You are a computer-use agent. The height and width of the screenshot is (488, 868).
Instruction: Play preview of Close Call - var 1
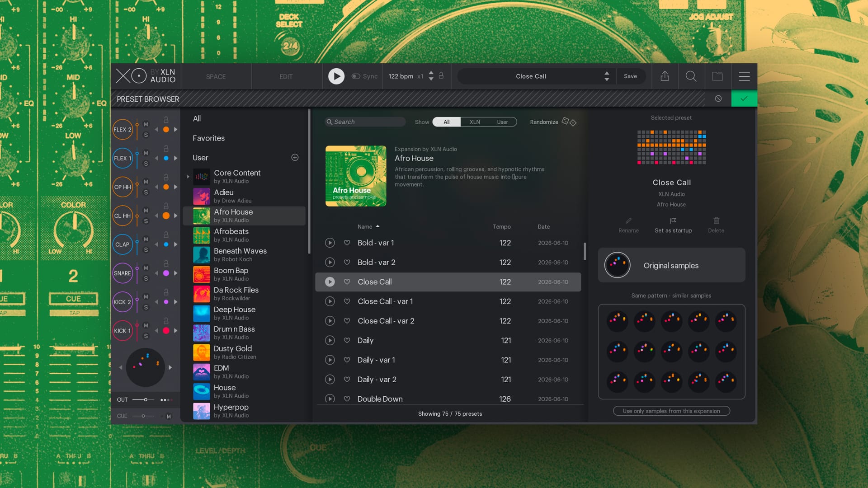point(330,301)
